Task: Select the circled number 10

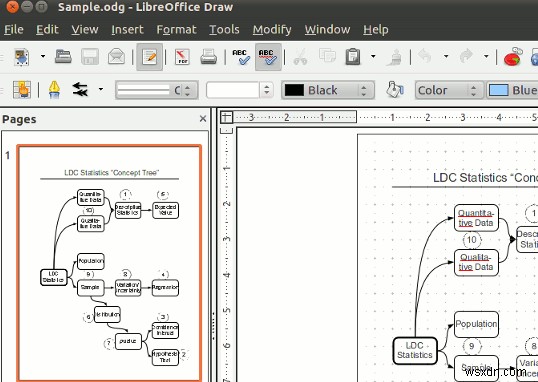Action: [472, 240]
